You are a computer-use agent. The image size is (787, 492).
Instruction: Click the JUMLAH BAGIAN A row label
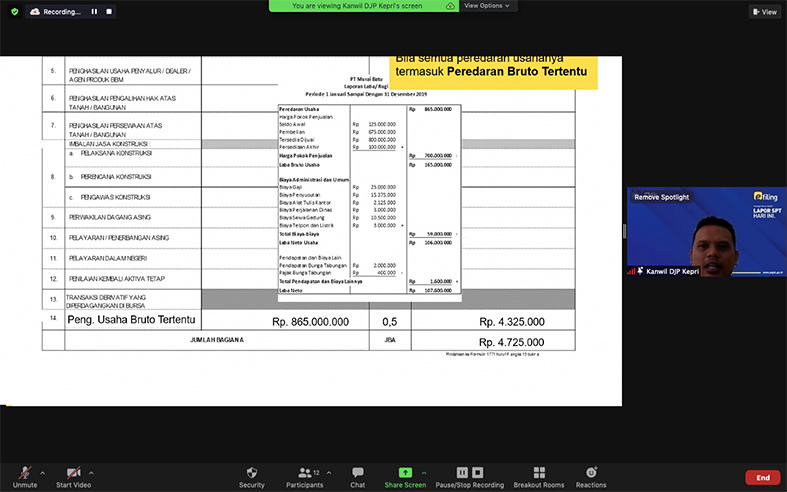[x=217, y=340]
